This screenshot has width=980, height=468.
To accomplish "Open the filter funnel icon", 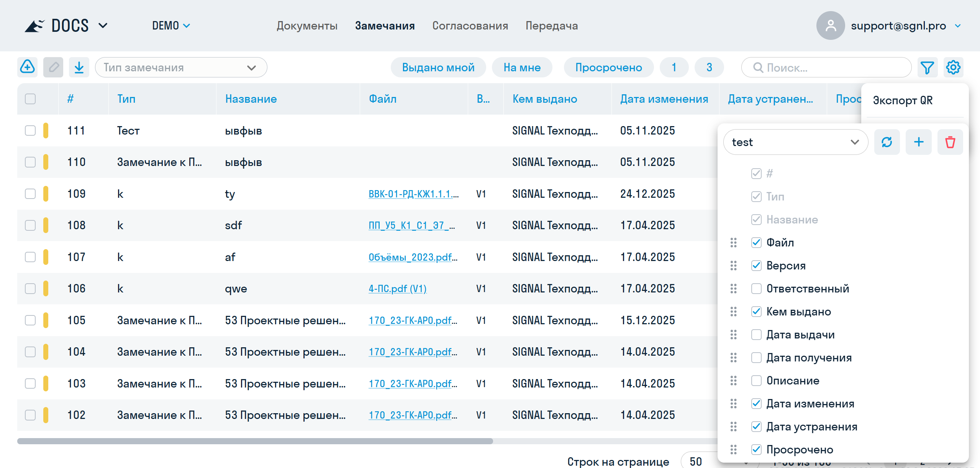I will coord(927,67).
